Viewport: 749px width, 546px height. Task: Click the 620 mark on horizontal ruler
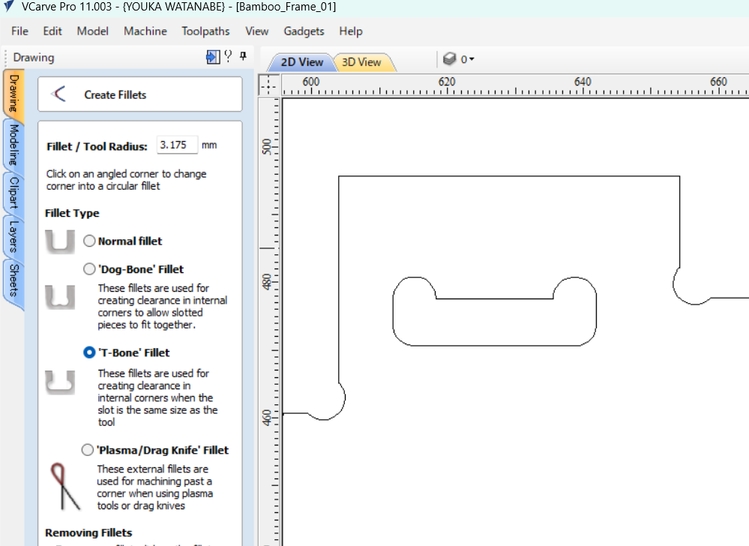point(447,82)
